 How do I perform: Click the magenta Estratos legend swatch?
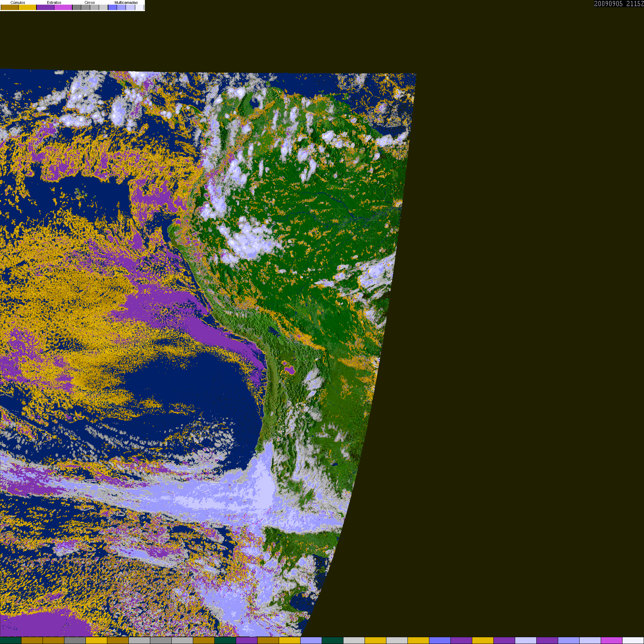63,7
